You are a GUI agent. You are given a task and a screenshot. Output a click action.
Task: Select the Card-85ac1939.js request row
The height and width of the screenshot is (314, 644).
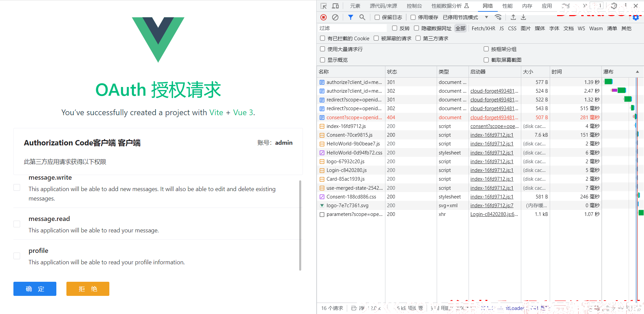(x=459, y=179)
